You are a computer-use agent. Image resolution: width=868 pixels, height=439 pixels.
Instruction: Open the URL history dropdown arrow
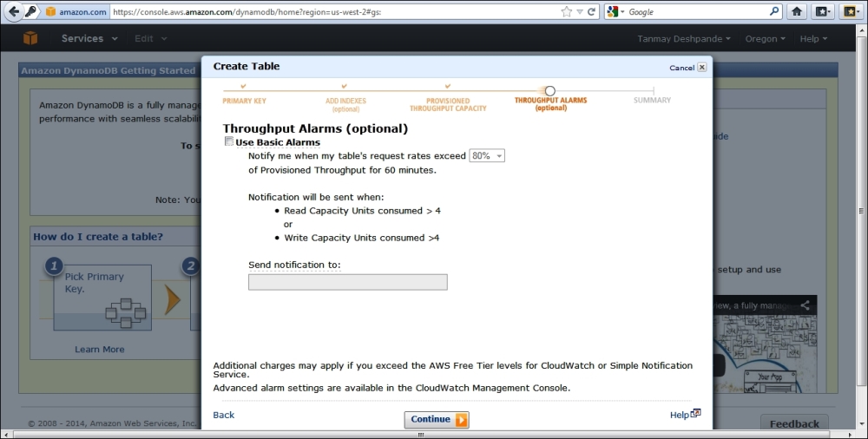(x=580, y=11)
